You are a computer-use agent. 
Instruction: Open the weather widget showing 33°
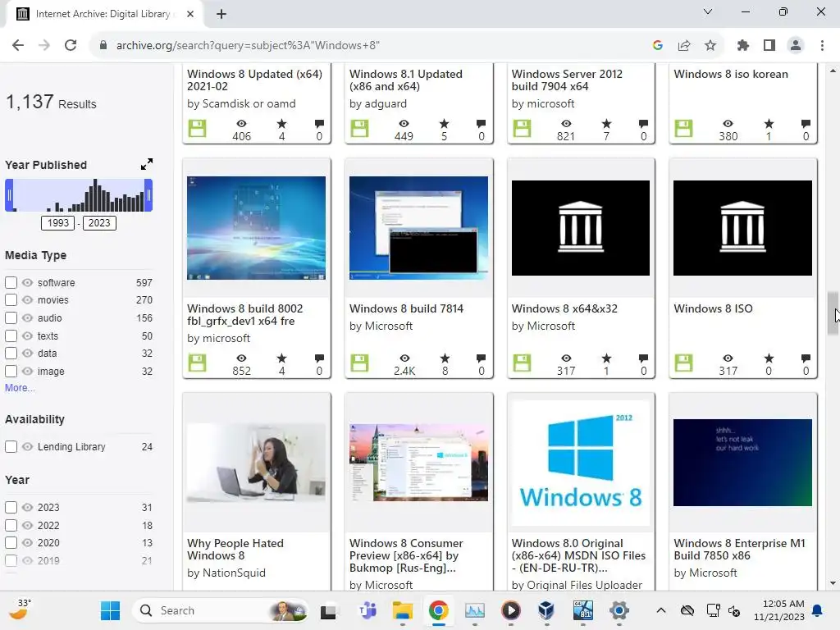pyautogui.click(x=21, y=610)
